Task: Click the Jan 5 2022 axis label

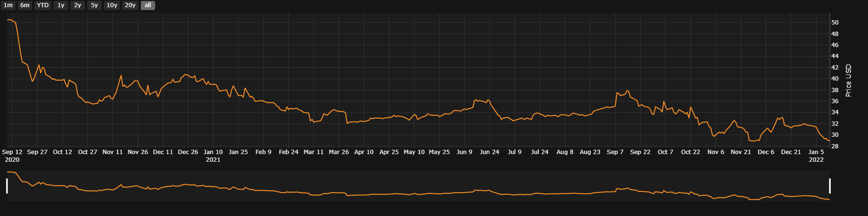Action: point(816,156)
